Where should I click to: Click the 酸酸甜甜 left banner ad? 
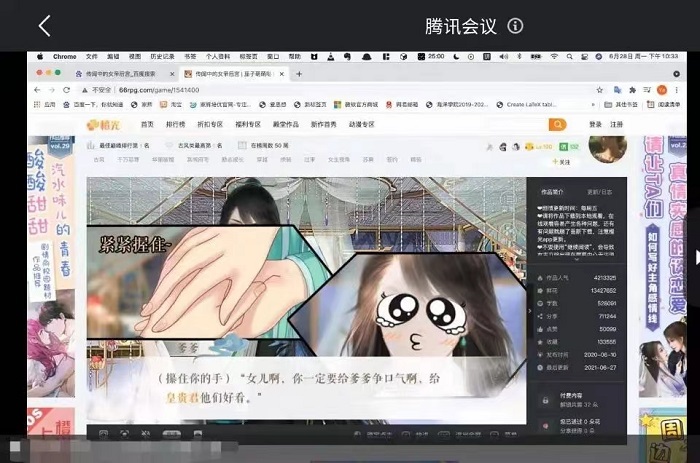click(51, 267)
